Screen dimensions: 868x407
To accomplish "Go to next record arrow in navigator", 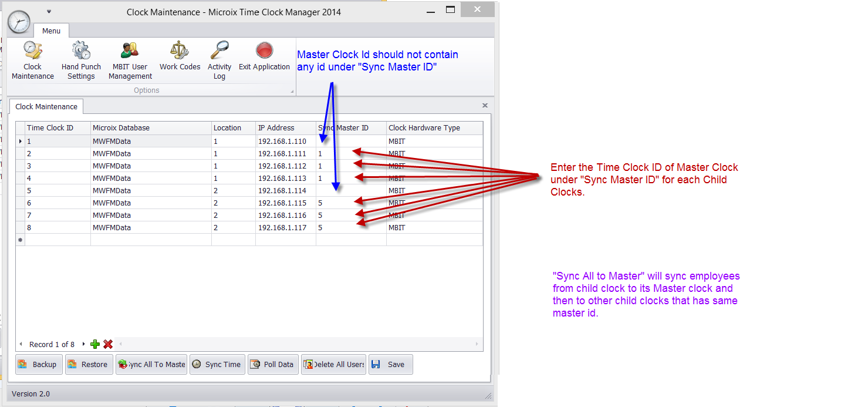I will click(x=83, y=344).
